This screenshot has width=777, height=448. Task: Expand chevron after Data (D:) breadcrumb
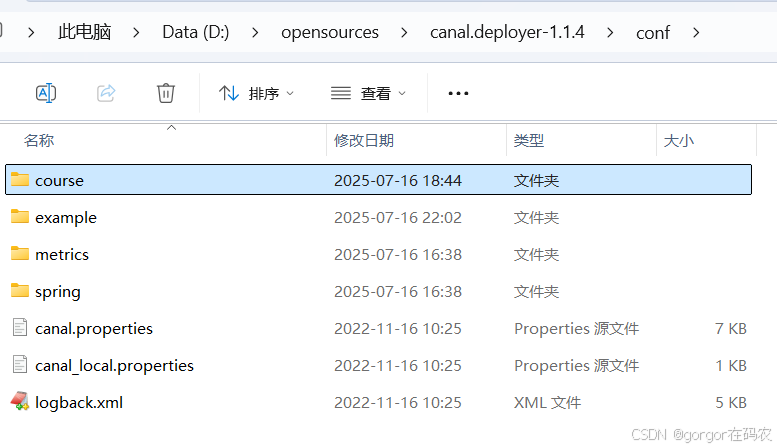coord(255,33)
